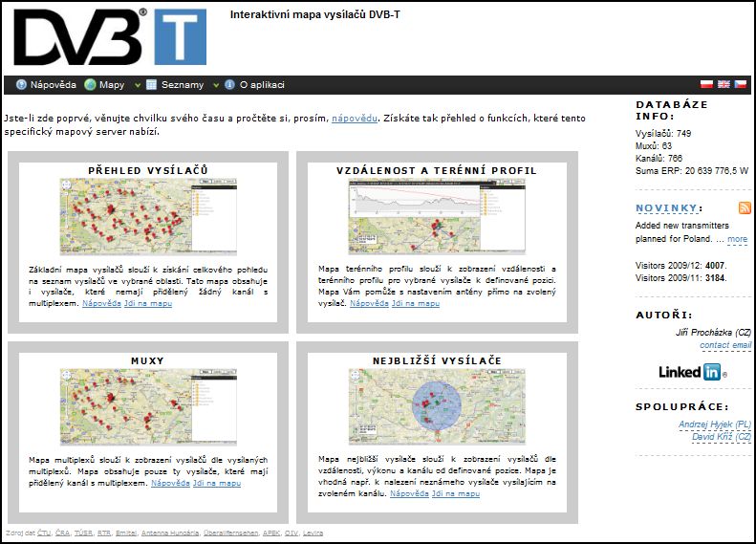Switch language with the Polish flag
The width and height of the screenshot is (756, 544).
(x=706, y=85)
